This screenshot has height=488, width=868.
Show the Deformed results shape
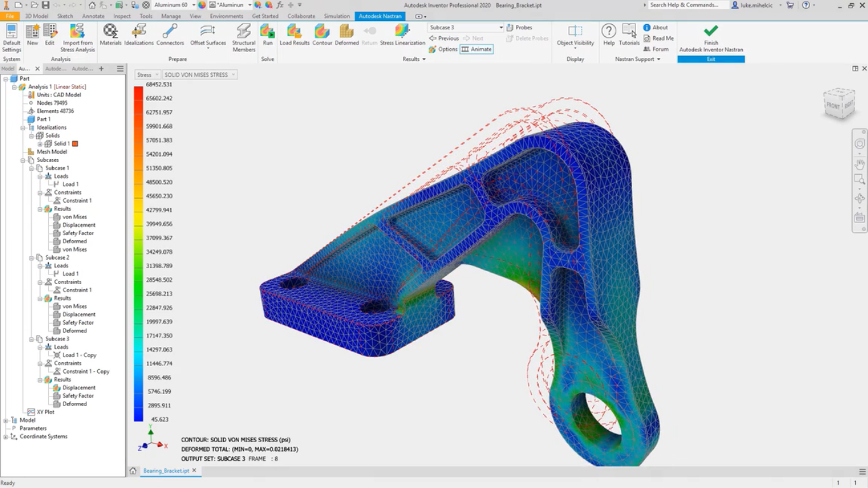click(346, 35)
